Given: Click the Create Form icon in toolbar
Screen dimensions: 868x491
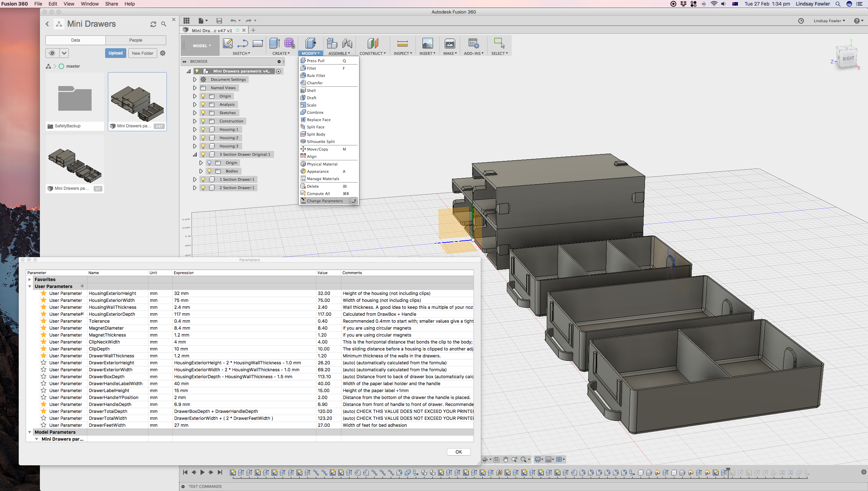Looking at the screenshot, I should (x=289, y=43).
